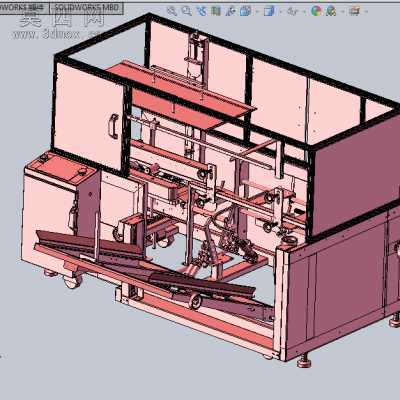Open the Edit Appearance color ball

coord(316,11)
